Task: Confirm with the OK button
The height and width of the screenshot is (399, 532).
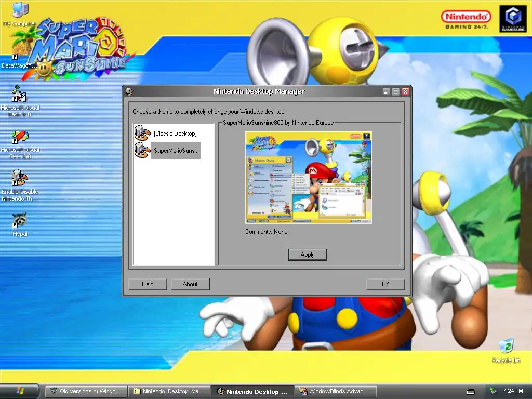Action: (385, 284)
